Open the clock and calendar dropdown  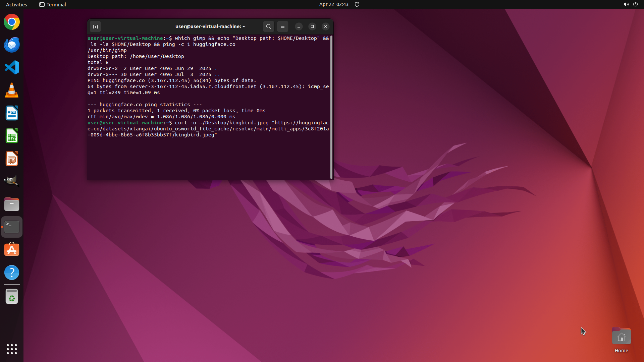333,4
